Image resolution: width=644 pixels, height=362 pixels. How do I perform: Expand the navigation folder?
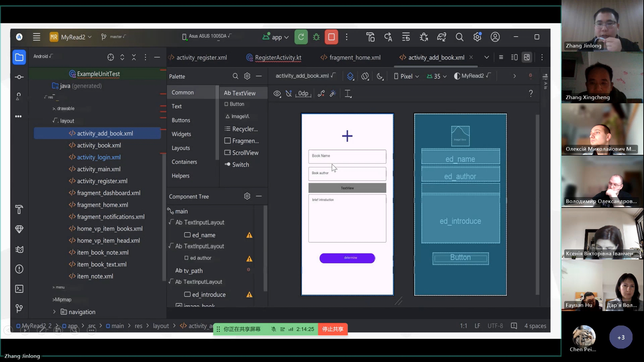pyautogui.click(x=54, y=312)
